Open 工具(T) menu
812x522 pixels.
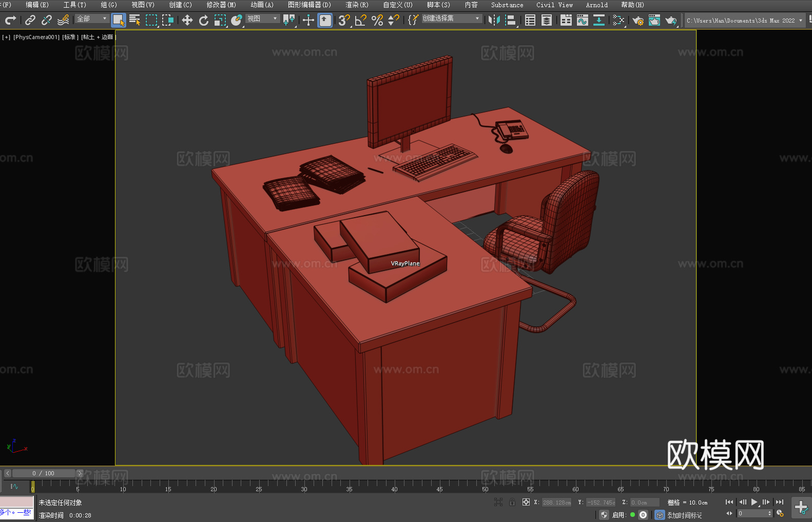coord(74,5)
